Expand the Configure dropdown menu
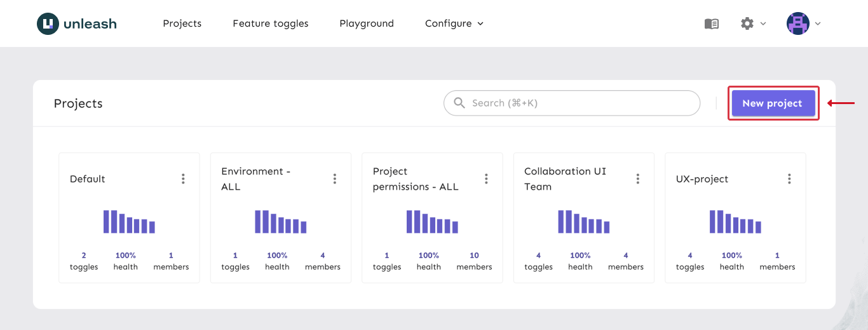 [454, 23]
